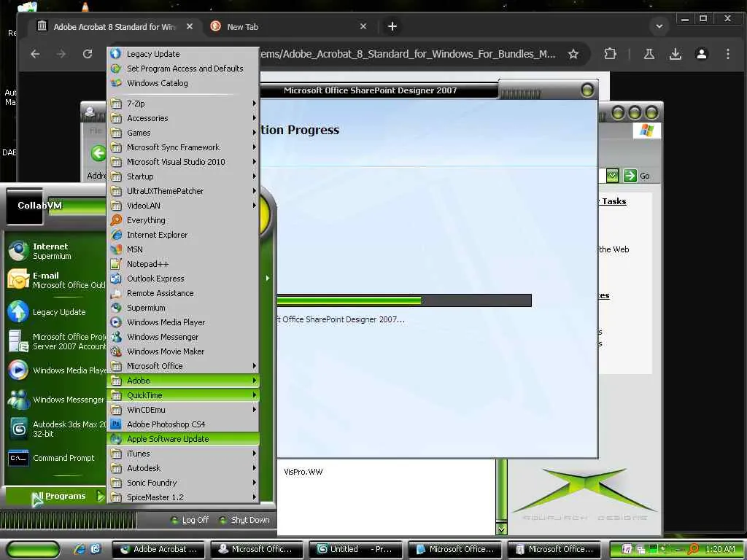Click the green back arrow in background window
The width and height of the screenshot is (747, 560).
coord(98,153)
